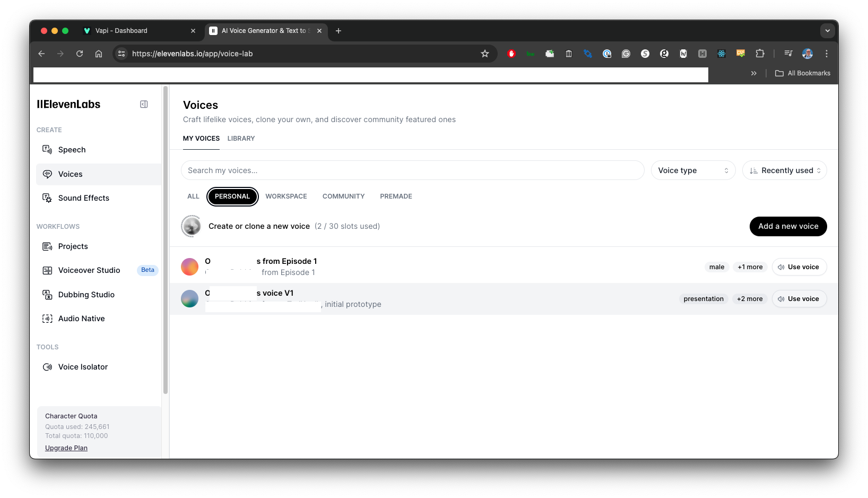Open the Voice type dropdown
868x498 pixels.
coord(693,170)
